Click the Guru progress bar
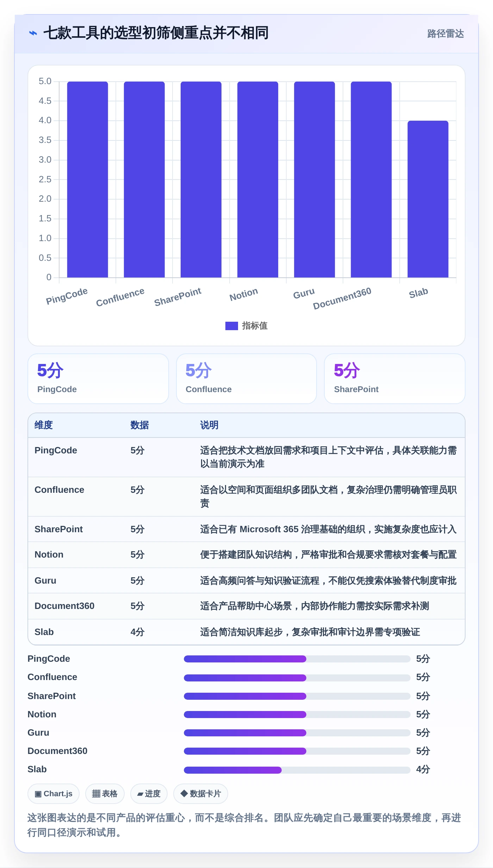 click(x=297, y=733)
